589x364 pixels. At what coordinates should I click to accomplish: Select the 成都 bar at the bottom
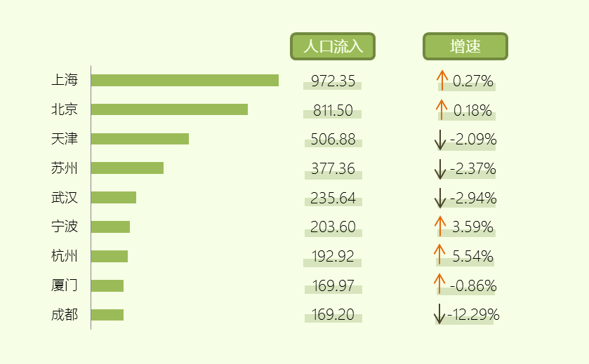pos(107,315)
